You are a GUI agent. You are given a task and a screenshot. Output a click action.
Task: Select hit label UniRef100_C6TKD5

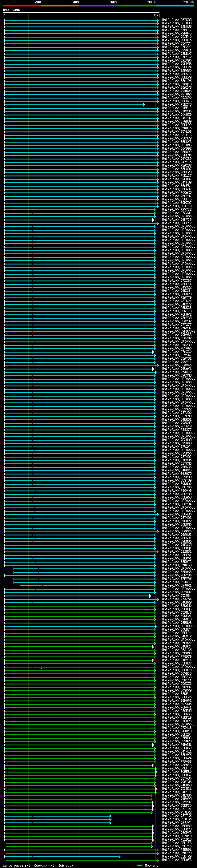(x=177, y=20)
